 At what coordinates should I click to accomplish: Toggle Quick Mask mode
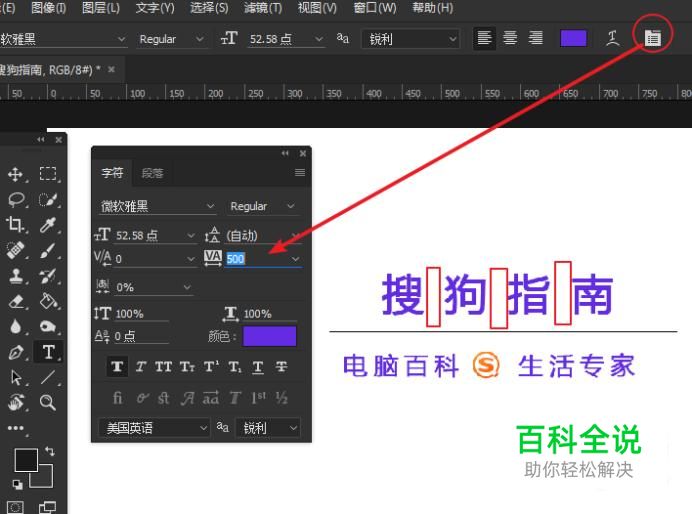[x=15, y=507]
